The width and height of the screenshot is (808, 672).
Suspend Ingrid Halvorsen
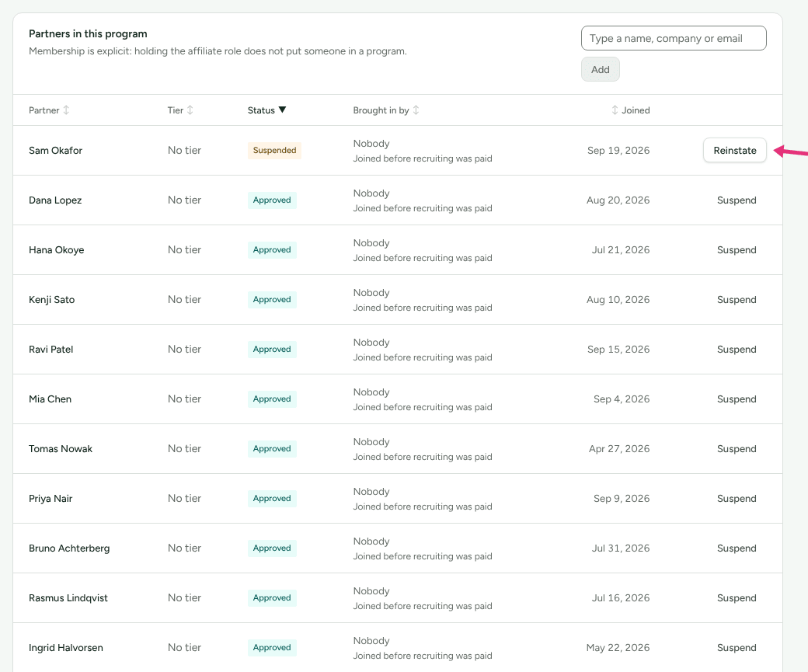tap(737, 648)
